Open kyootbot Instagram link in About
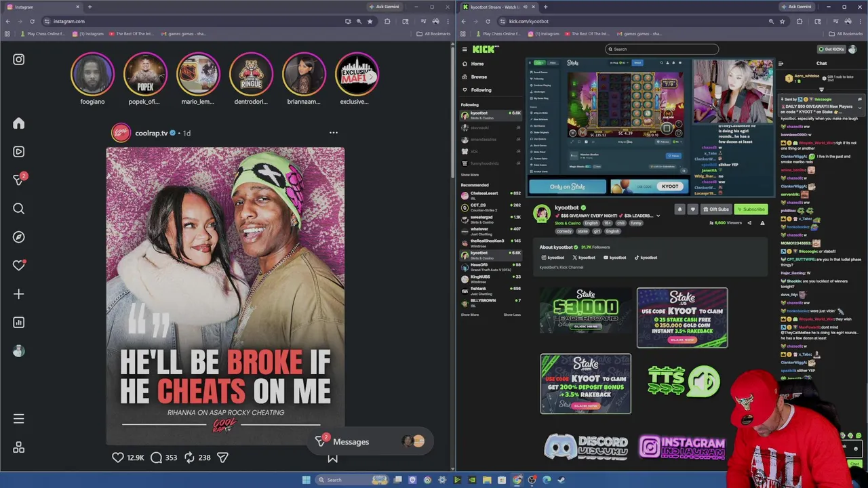This screenshot has width=868, height=488. (x=553, y=258)
